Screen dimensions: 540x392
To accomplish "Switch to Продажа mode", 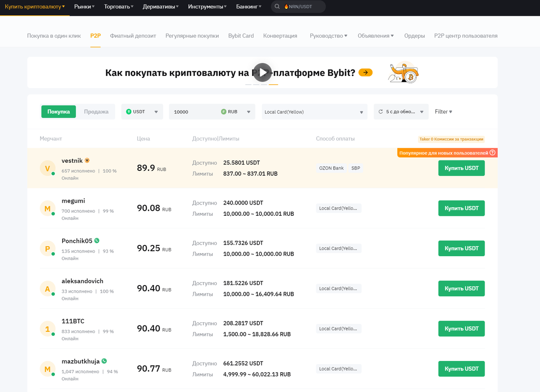I will (x=96, y=111).
